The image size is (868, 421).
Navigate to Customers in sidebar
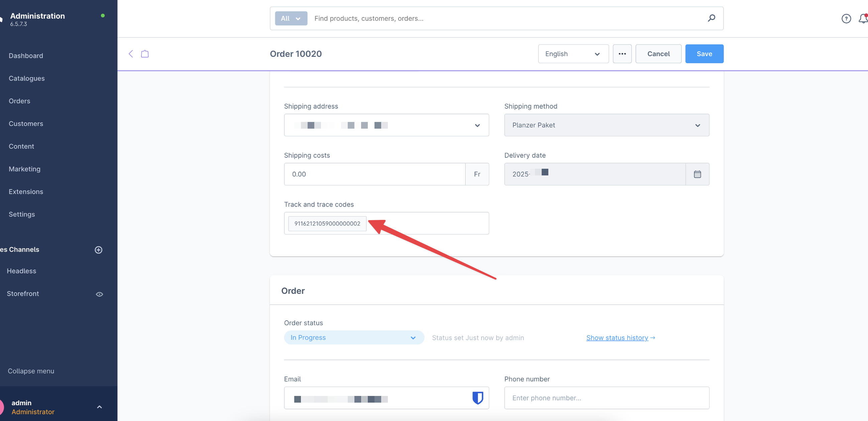(26, 124)
